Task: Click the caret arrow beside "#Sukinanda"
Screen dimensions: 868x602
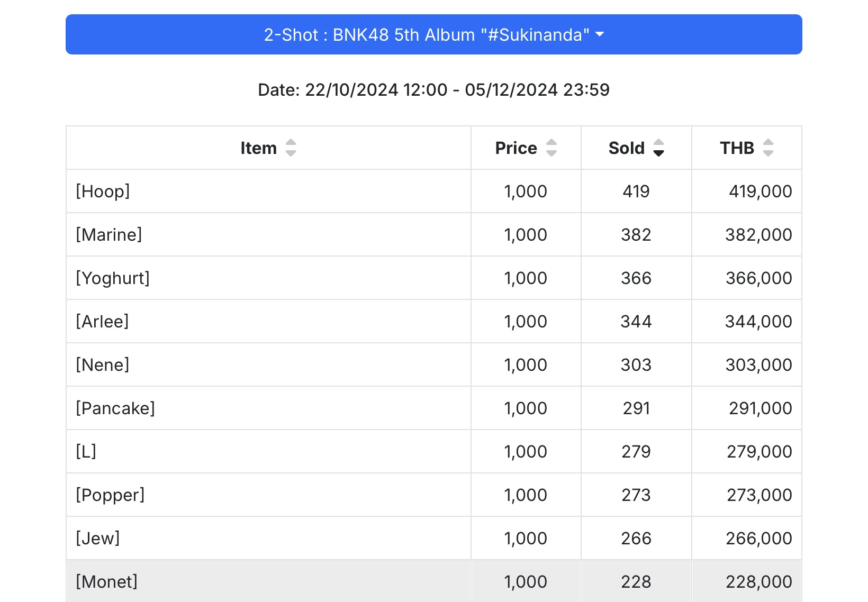Action: coord(600,34)
